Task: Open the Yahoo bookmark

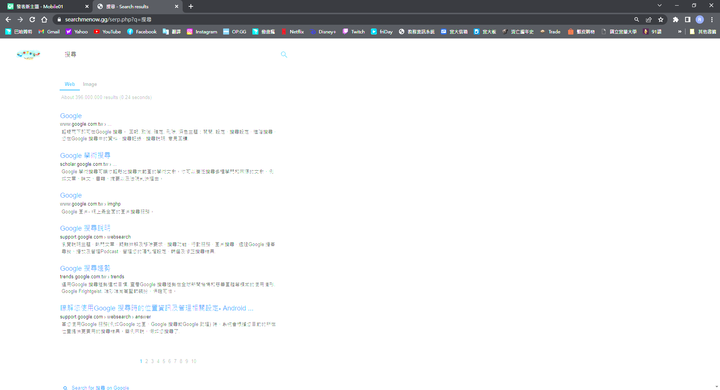Action: click(77, 32)
